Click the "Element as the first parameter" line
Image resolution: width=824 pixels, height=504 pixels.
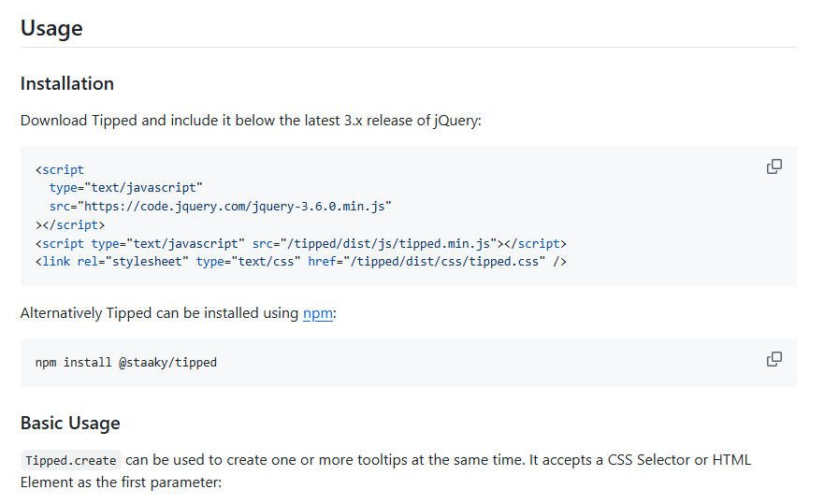(122, 483)
